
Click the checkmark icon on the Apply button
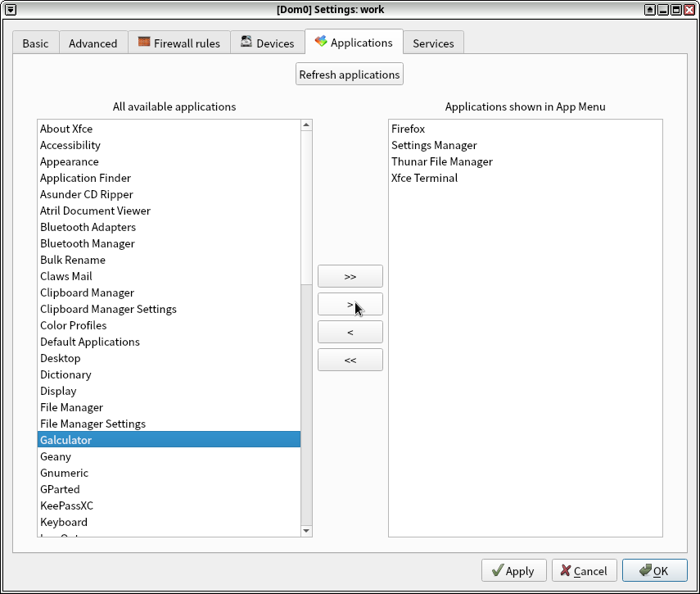496,570
